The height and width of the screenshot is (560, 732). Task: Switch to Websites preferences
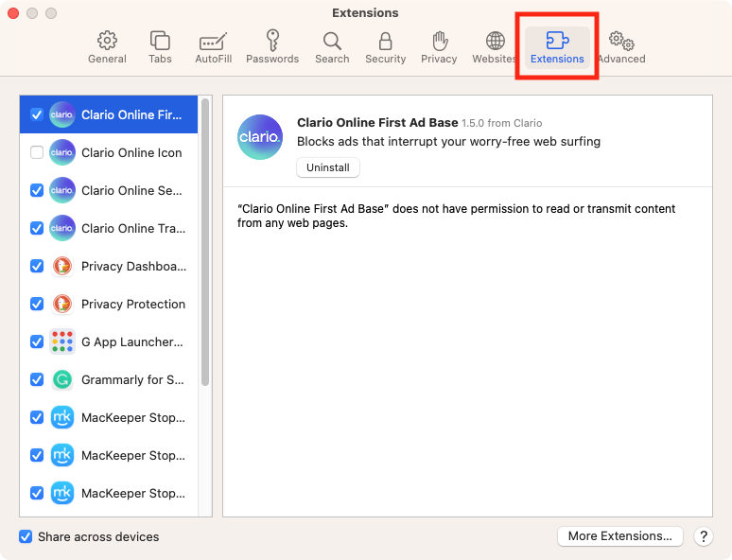[x=494, y=47]
